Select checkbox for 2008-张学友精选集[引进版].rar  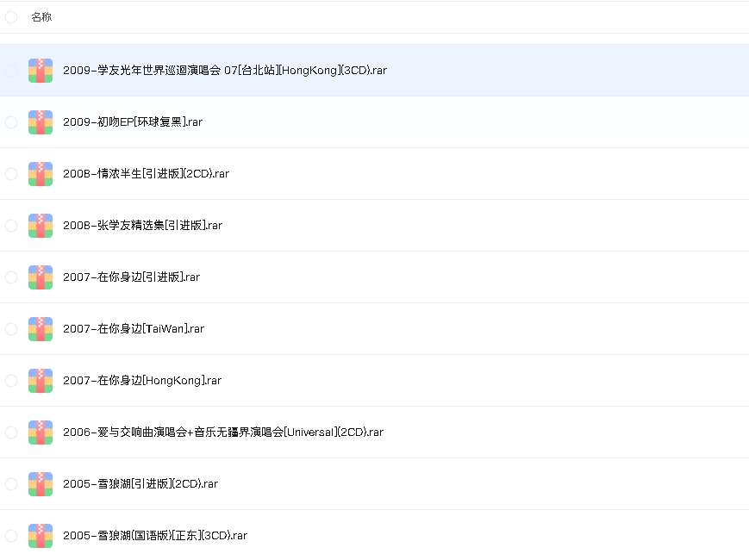(11, 226)
